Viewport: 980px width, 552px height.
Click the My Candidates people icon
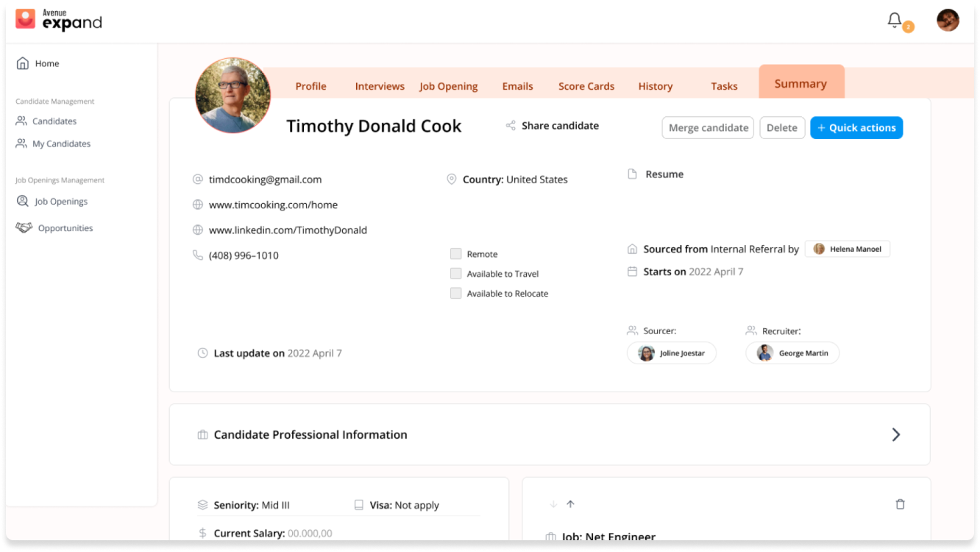point(21,144)
